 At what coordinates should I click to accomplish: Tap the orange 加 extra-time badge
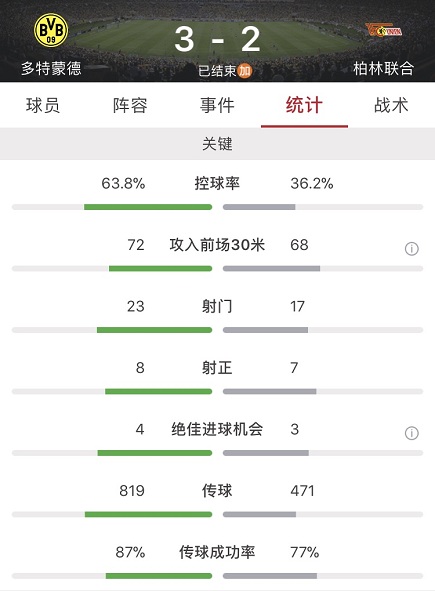244,70
